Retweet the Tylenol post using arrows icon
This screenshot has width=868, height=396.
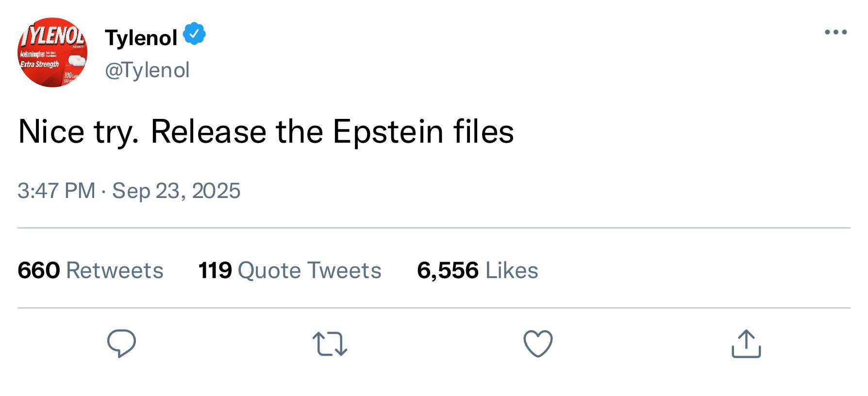pyautogui.click(x=330, y=344)
